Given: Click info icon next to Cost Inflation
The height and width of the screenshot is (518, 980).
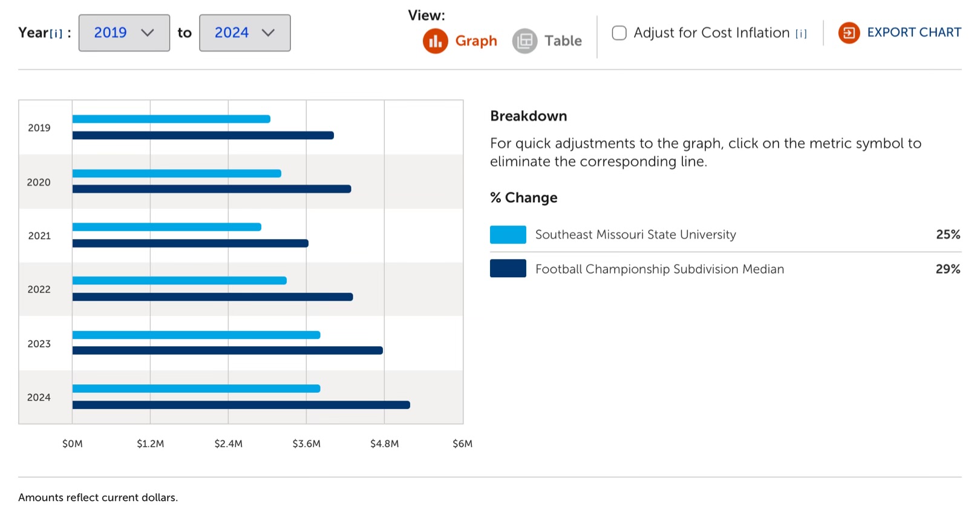Looking at the screenshot, I should click(801, 34).
